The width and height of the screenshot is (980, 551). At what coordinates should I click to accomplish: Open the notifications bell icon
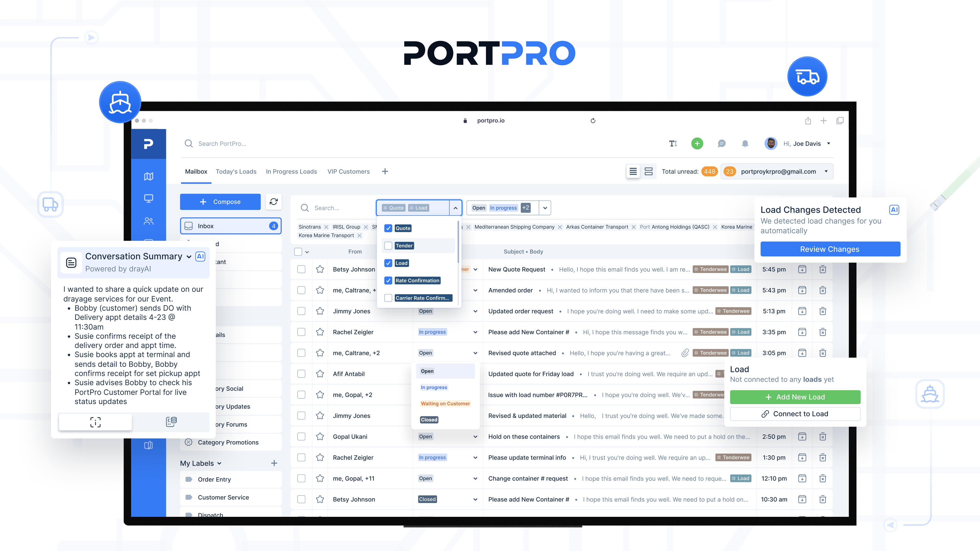pyautogui.click(x=745, y=143)
